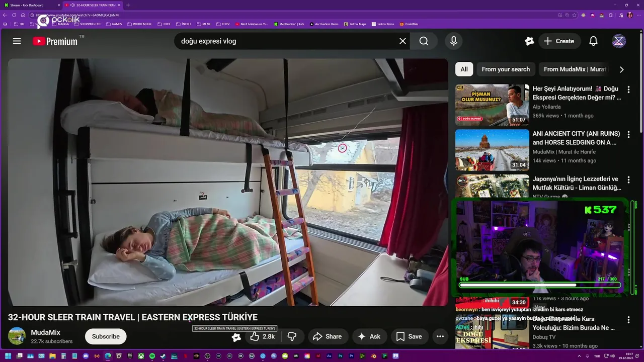Open Arc Raiders Items bookmark

[x=324, y=24]
